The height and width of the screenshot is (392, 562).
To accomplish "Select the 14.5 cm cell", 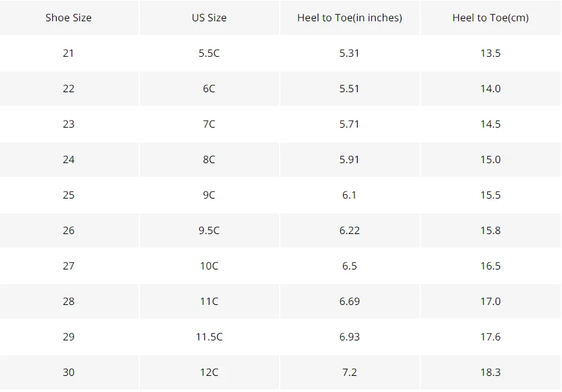I will [x=490, y=124].
